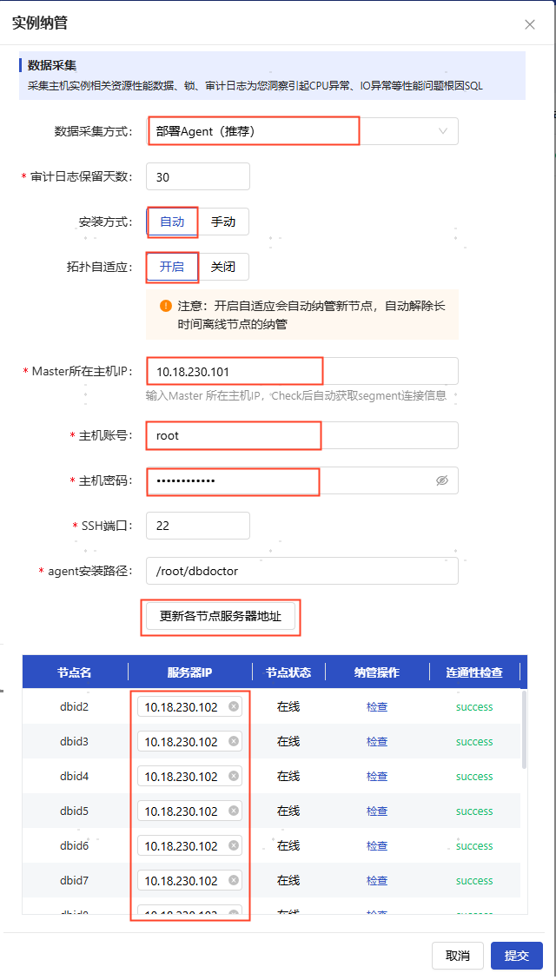The width and height of the screenshot is (556, 980).
Task: Click the dropdown arrow of 部署Agent
Action: point(443,131)
